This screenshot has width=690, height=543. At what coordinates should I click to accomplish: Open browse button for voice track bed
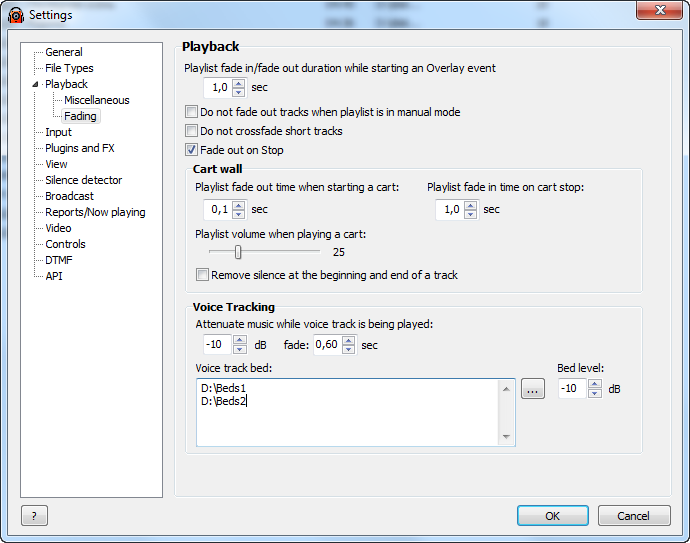point(532,389)
